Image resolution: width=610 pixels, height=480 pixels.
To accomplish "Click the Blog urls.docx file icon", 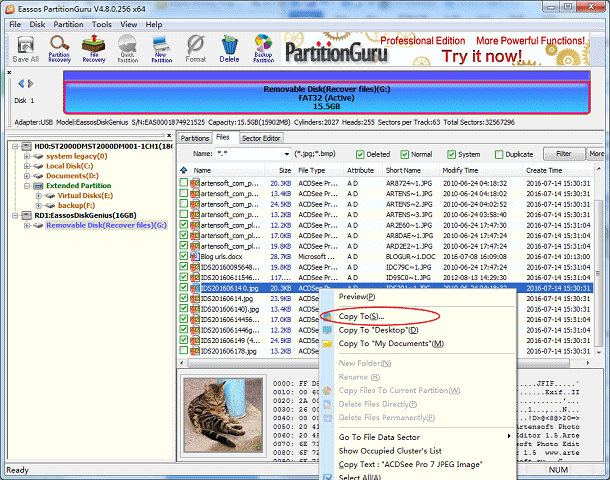I will 195,256.
